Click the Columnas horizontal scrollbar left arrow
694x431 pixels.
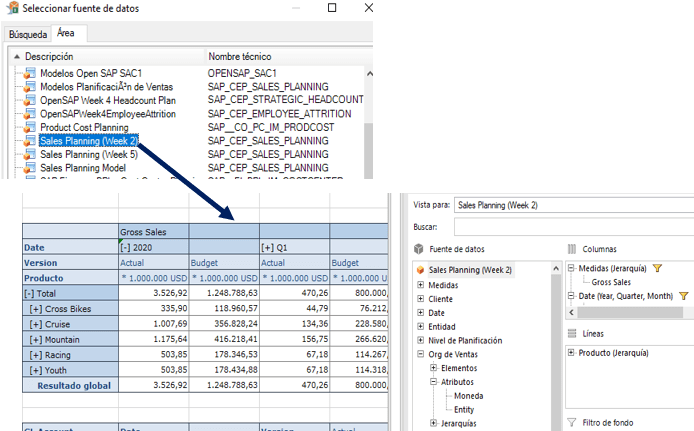click(x=572, y=312)
